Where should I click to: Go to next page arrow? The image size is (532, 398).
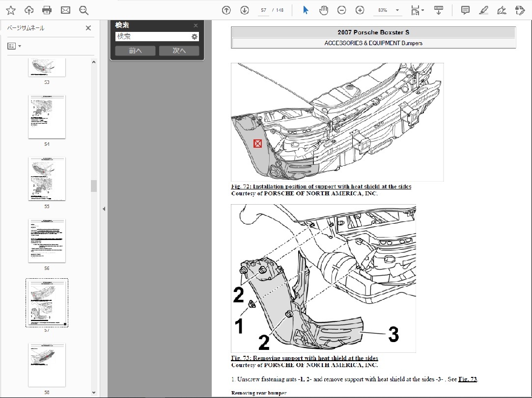coord(244,10)
